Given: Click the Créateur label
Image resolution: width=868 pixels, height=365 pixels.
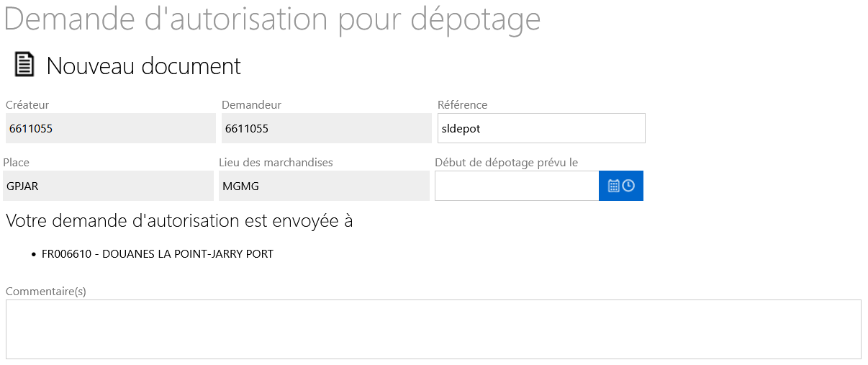Looking at the screenshot, I should [x=27, y=105].
